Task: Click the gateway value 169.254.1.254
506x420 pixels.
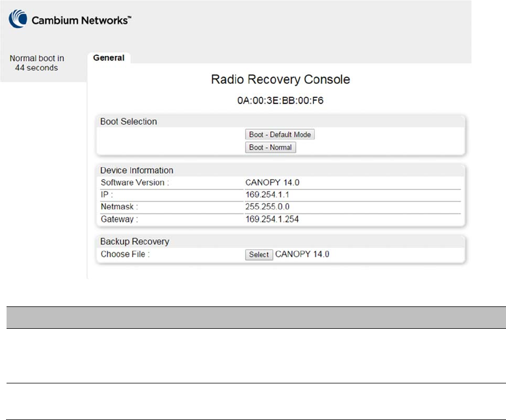Action: point(272,219)
